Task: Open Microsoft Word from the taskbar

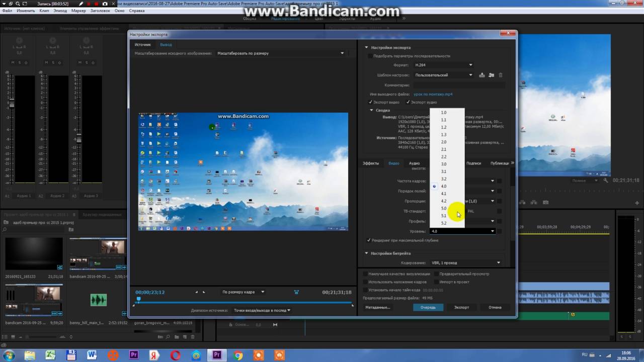Action: tap(92, 355)
